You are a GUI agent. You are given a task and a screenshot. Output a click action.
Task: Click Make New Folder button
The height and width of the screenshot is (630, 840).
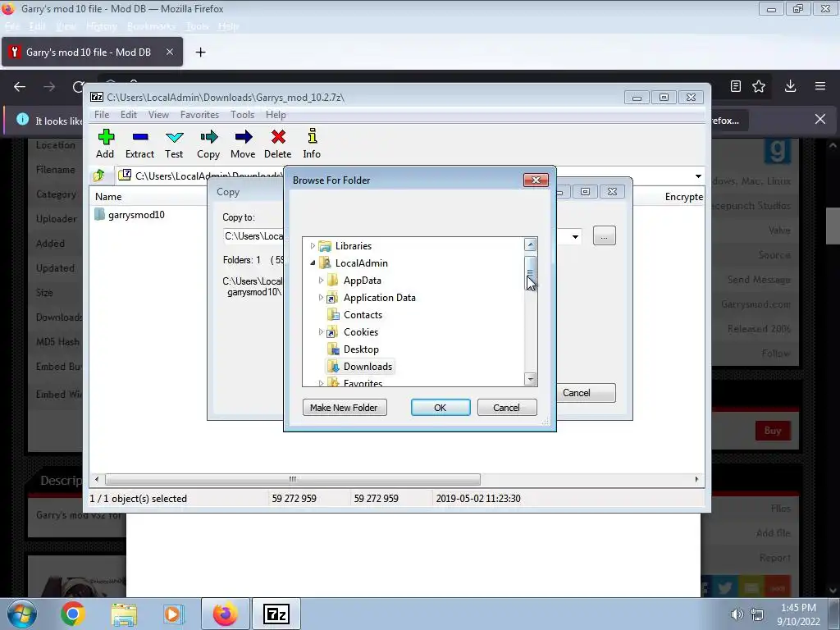tap(345, 408)
